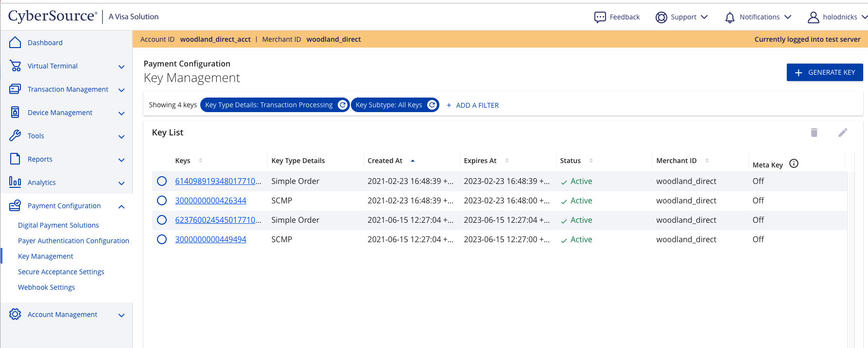Expand the Reports menu chevron
Image resolution: width=868 pixels, height=348 pixels.
[122, 160]
